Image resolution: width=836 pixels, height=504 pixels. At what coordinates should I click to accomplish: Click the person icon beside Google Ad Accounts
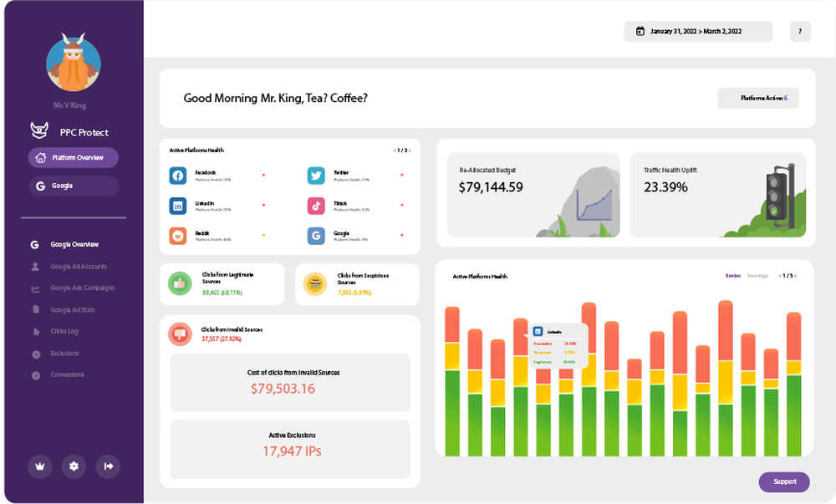pyautogui.click(x=35, y=267)
